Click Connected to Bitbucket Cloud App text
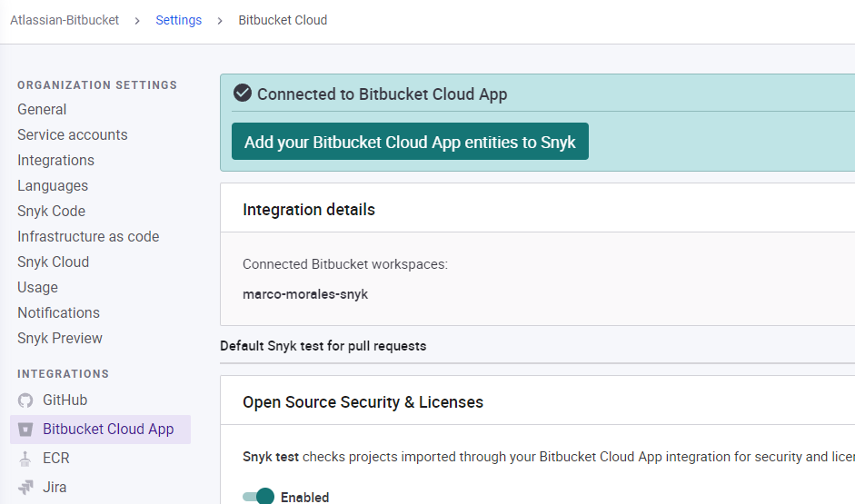The height and width of the screenshot is (504, 855). (x=383, y=94)
